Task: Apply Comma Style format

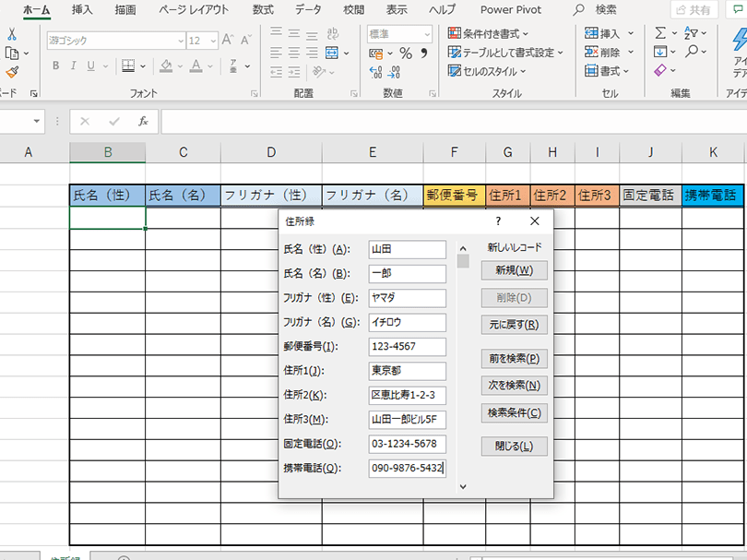Action: (424, 54)
